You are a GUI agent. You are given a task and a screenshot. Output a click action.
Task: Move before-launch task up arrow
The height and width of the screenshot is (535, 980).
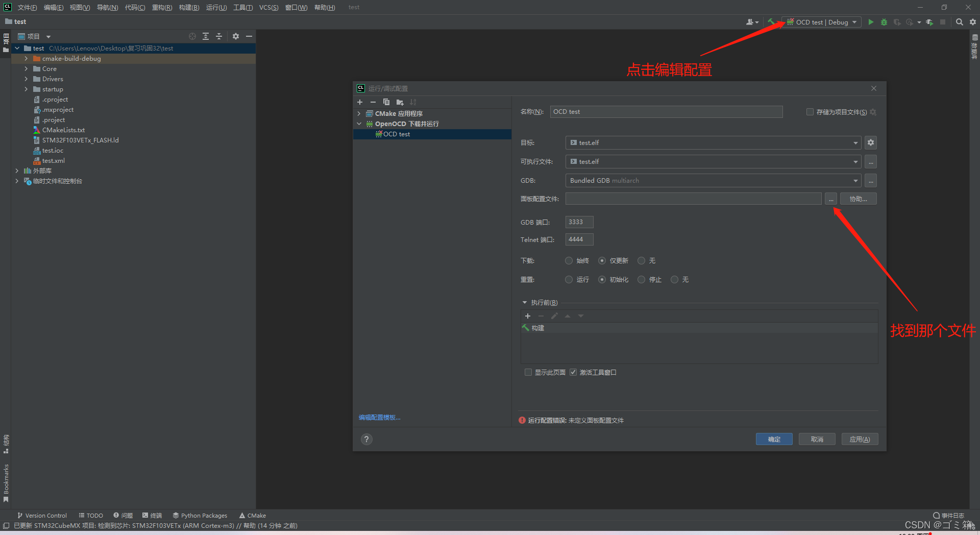point(568,316)
